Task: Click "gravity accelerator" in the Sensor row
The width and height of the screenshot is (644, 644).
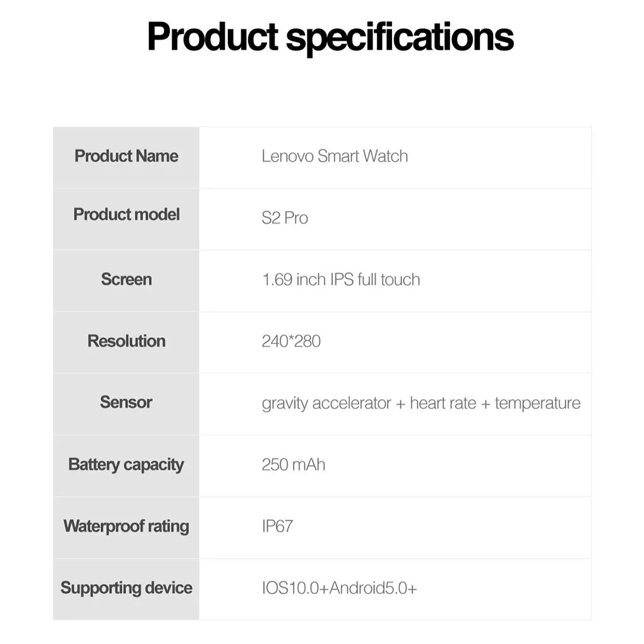Action: (x=326, y=403)
